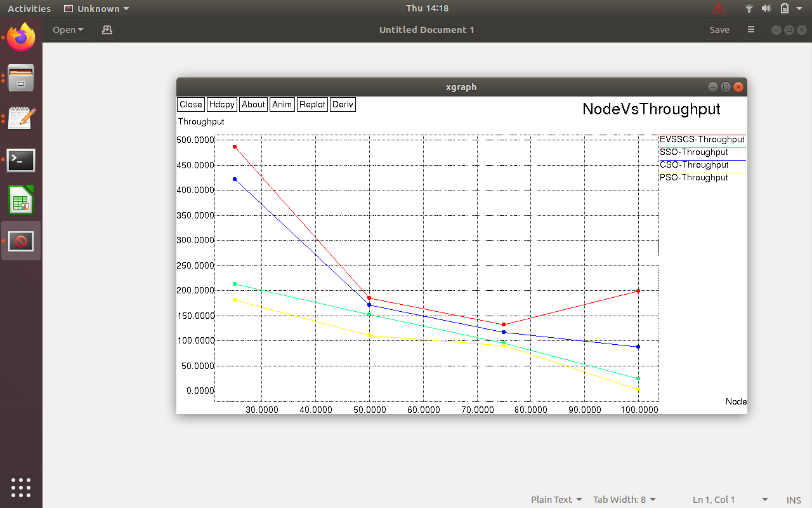
Task: Open the Activities overview
Action: tap(29, 8)
